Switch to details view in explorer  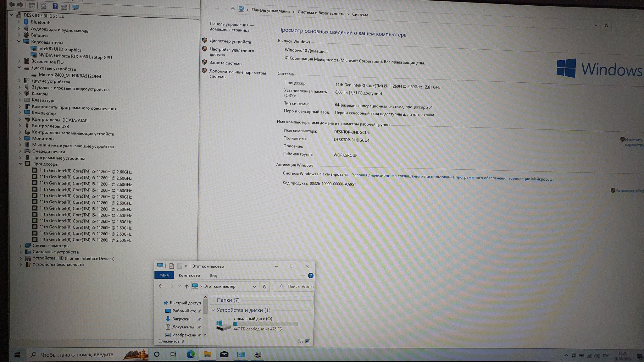click(300, 341)
